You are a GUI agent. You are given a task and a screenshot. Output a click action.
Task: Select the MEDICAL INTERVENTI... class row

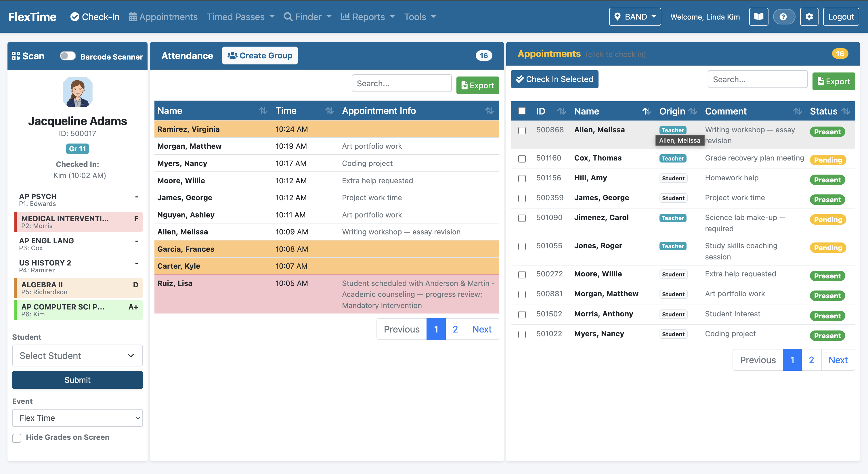coord(79,222)
